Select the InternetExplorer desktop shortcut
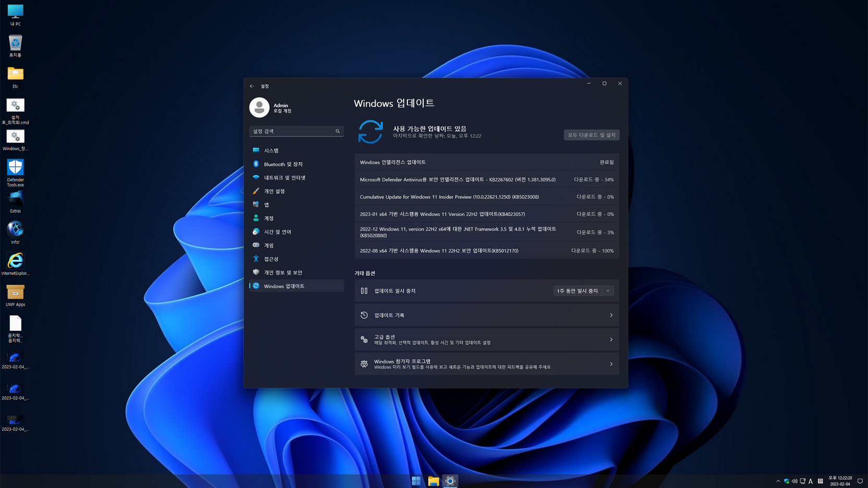Viewport: 868px width, 488px height. click(x=15, y=264)
